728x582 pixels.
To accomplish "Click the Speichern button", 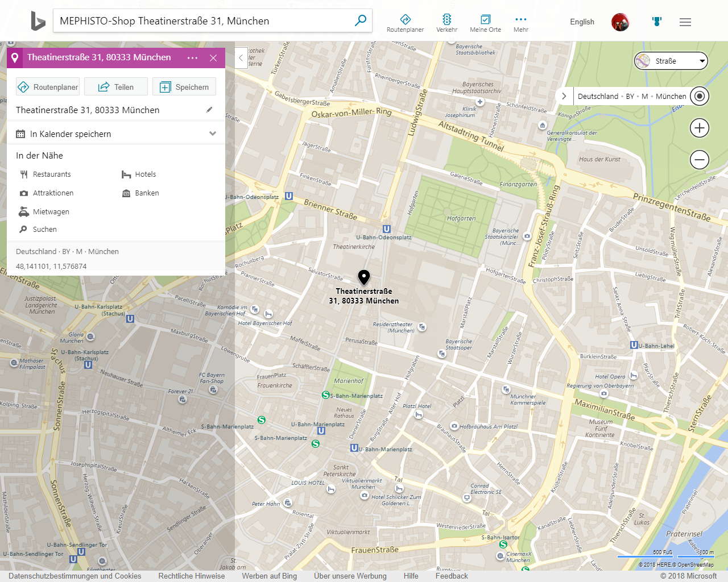I will [x=184, y=87].
